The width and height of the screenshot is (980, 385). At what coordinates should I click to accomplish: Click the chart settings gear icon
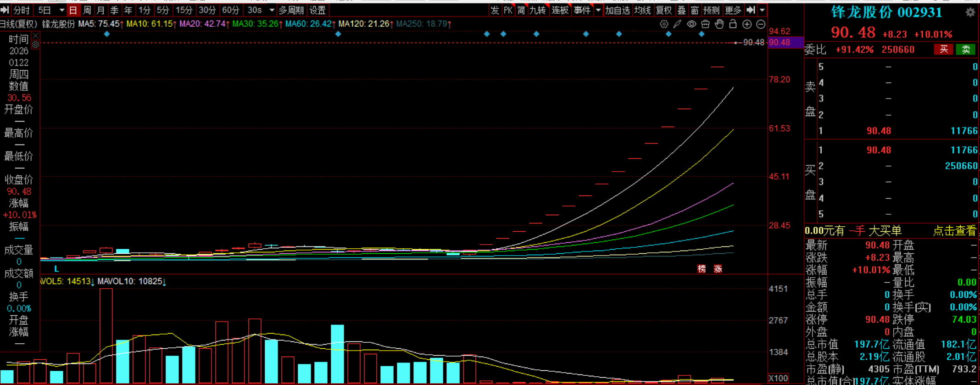coord(663,24)
